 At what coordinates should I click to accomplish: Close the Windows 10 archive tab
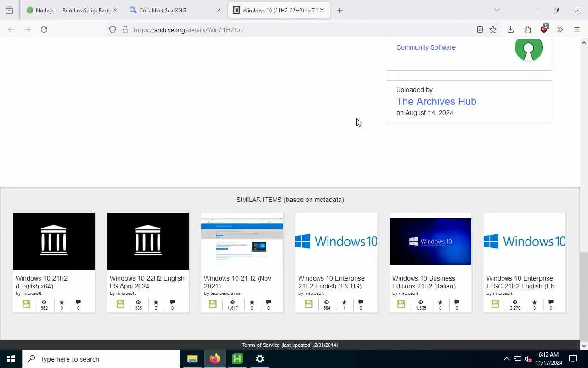(x=322, y=10)
